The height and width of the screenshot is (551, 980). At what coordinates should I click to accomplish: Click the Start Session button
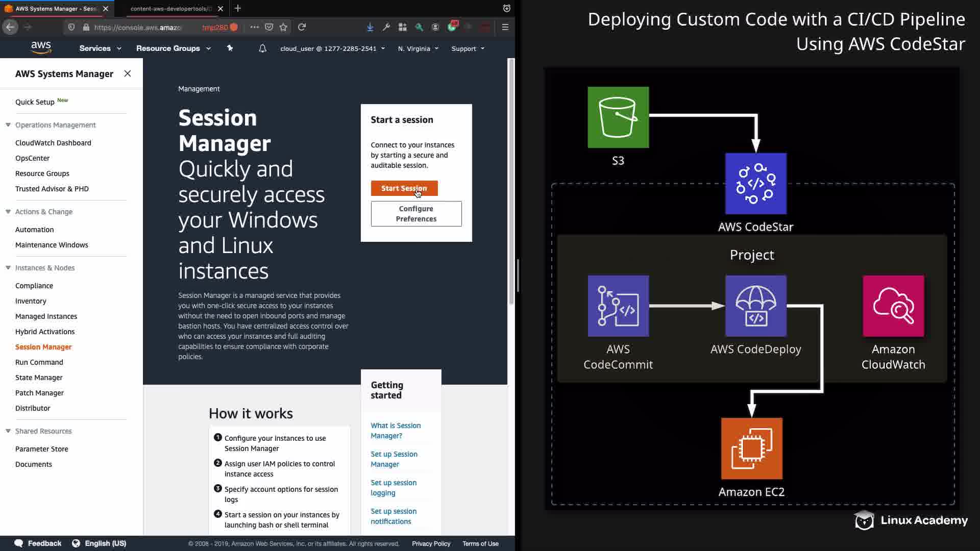(x=404, y=188)
